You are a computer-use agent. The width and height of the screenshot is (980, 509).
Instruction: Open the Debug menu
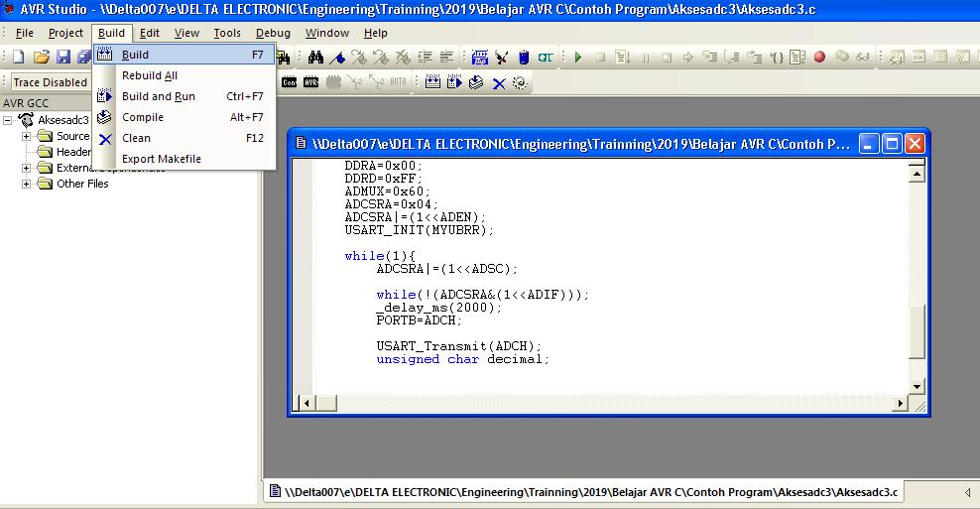point(273,33)
